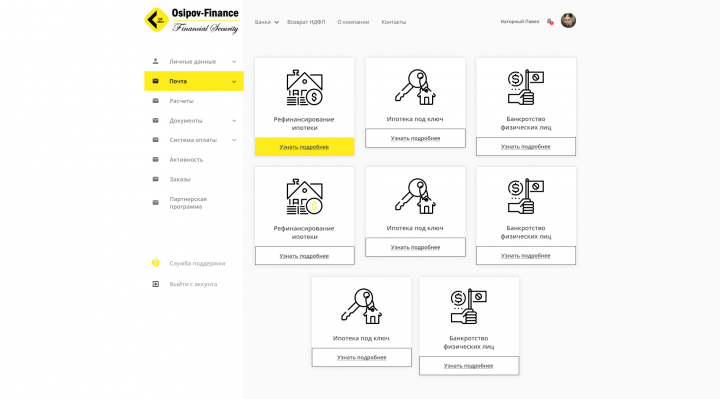
Task: Expand the Документы chevron
Action: tap(234, 121)
